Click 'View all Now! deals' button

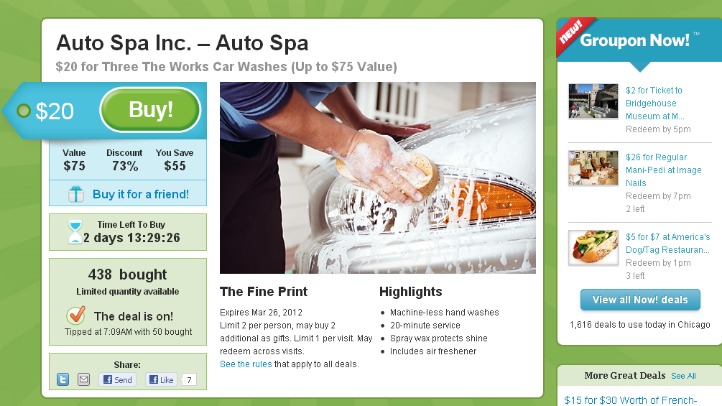pos(640,300)
